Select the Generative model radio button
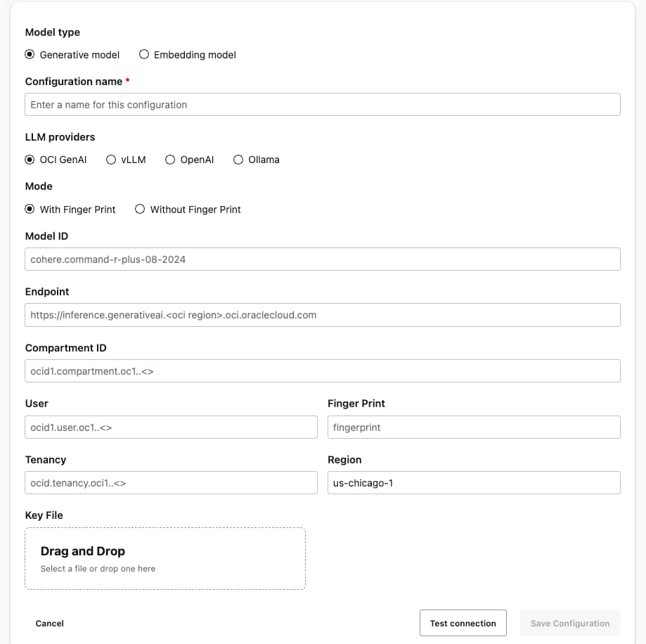The height and width of the screenshot is (644, 646). tap(30, 54)
